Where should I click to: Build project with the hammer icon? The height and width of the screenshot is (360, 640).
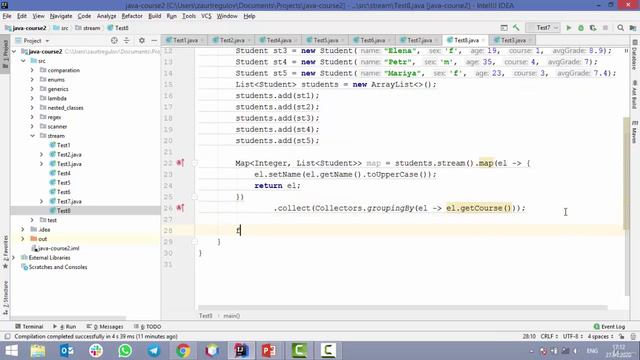(x=516, y=28)
